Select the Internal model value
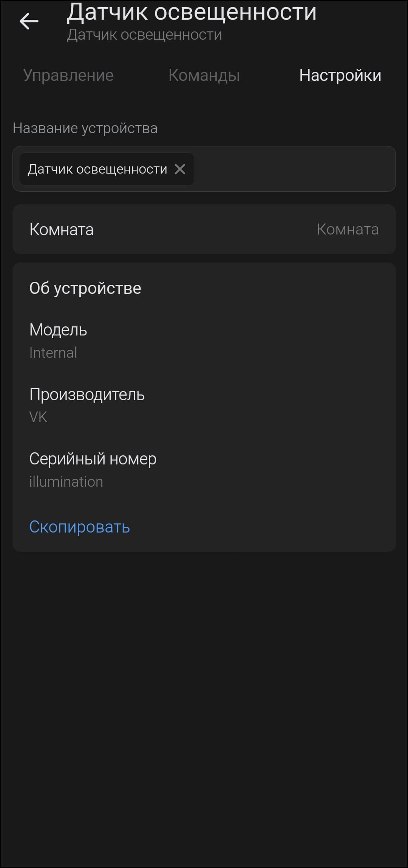408x868 pixels. pyautogui.click(x=53, y=352)
